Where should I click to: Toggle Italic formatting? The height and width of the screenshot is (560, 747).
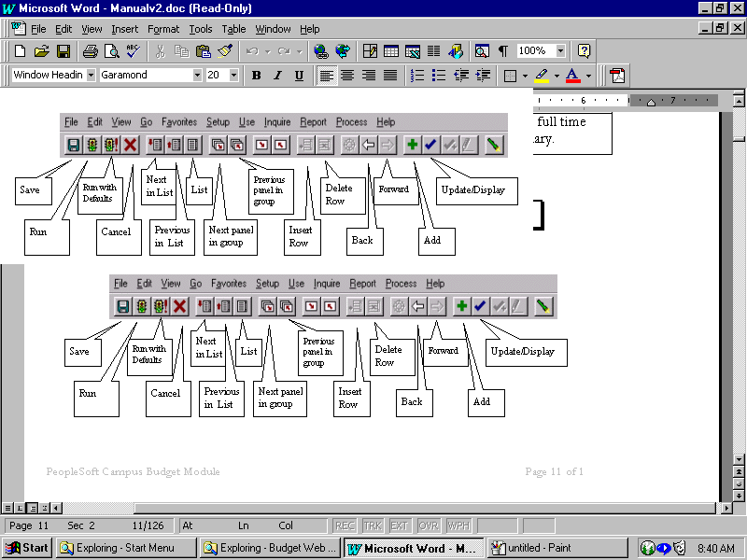pyautogui.click(x=278, y=76)
